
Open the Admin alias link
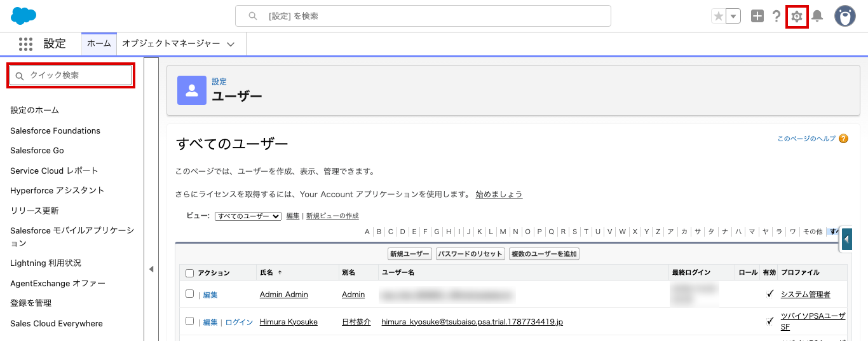point(353,295)
